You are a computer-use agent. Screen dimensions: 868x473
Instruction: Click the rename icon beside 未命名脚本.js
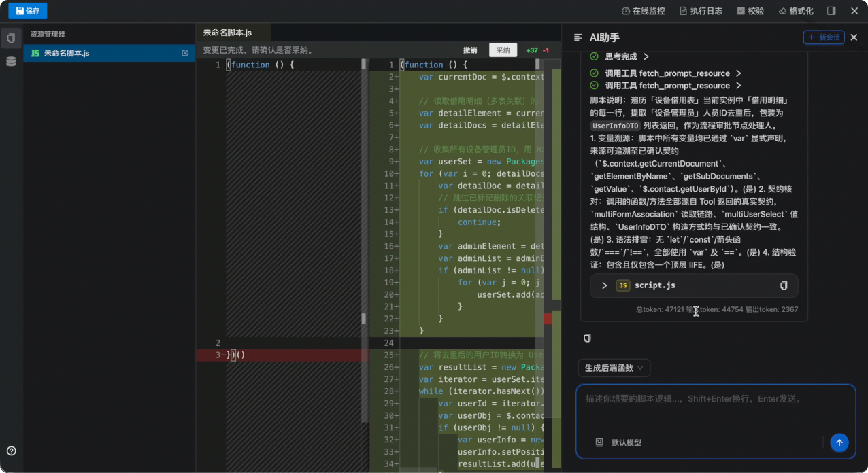pos(185,53)
